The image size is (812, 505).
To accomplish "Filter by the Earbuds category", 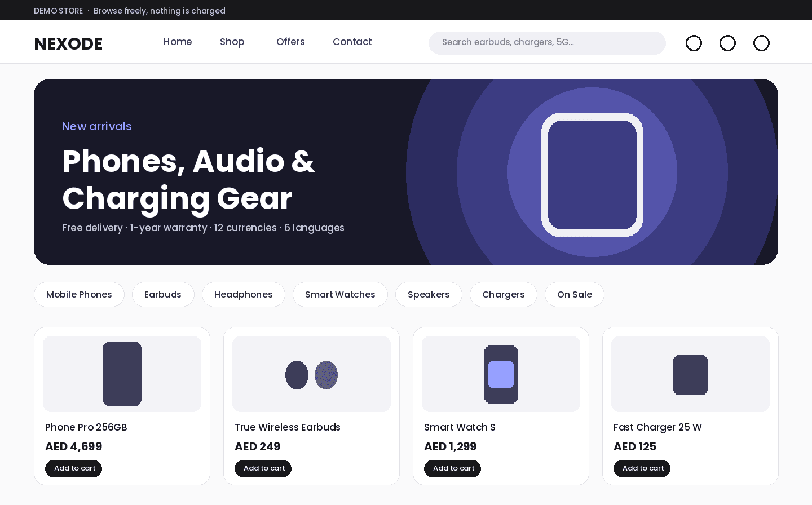I will tap(163, 295).
